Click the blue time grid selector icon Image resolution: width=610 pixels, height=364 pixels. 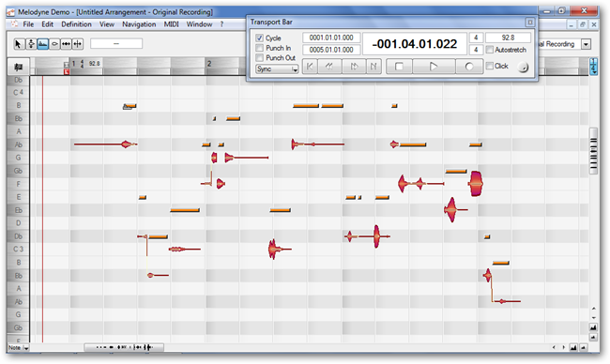tap(593, 67)
